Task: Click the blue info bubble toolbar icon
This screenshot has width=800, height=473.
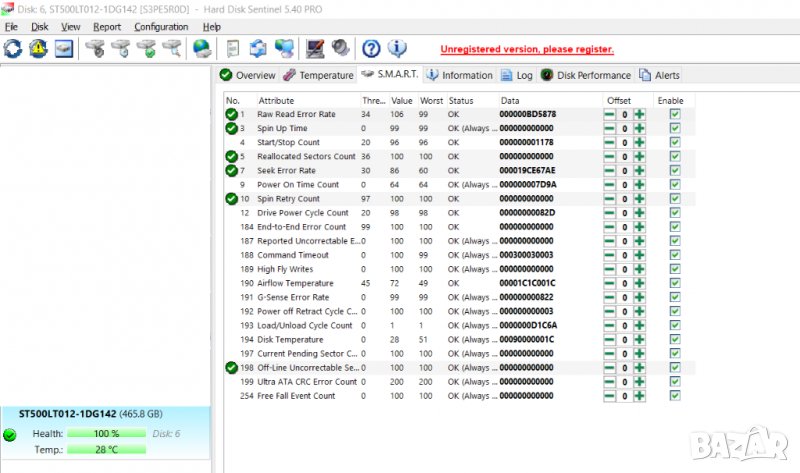Action: (397, 48)
